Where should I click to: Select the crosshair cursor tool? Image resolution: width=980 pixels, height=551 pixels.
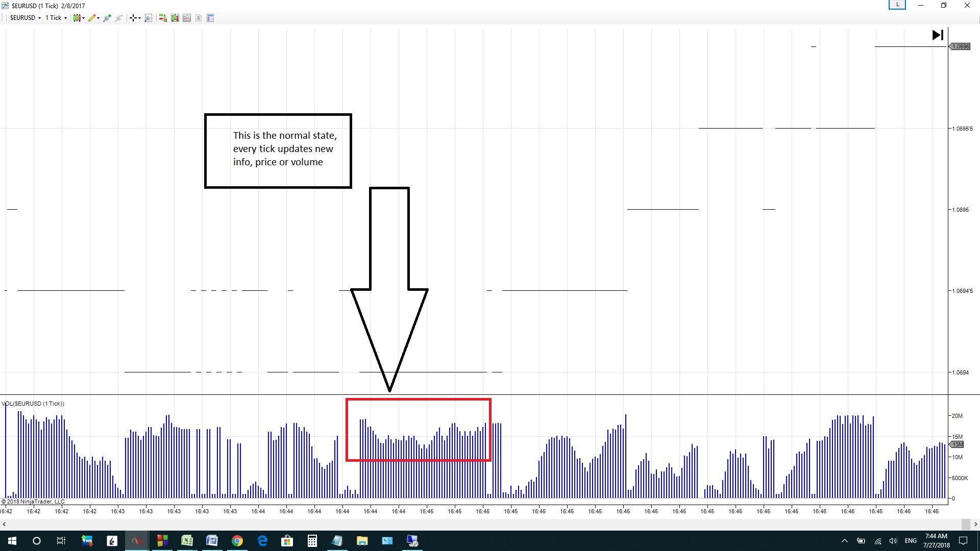133,18
